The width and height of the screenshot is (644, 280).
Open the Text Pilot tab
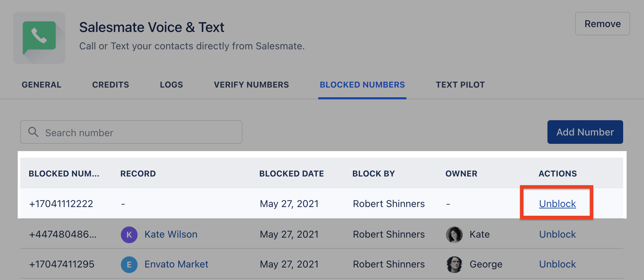coord(460,85)
